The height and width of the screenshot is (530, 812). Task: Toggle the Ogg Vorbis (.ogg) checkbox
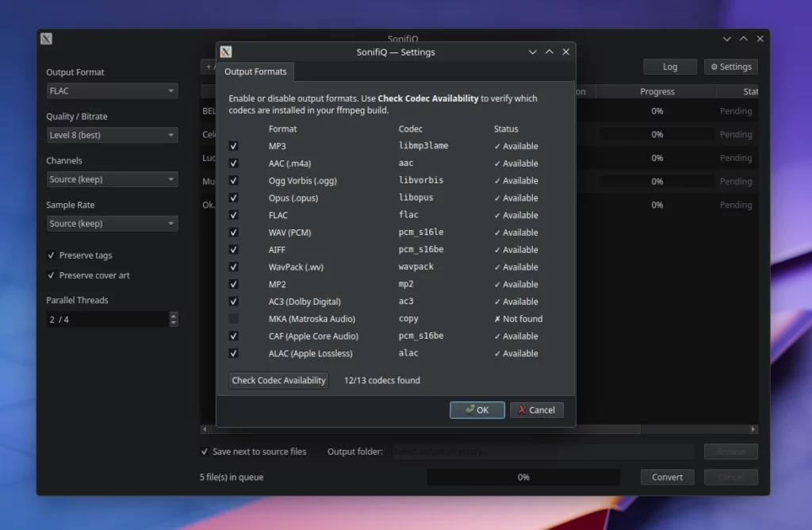(234, 181)
